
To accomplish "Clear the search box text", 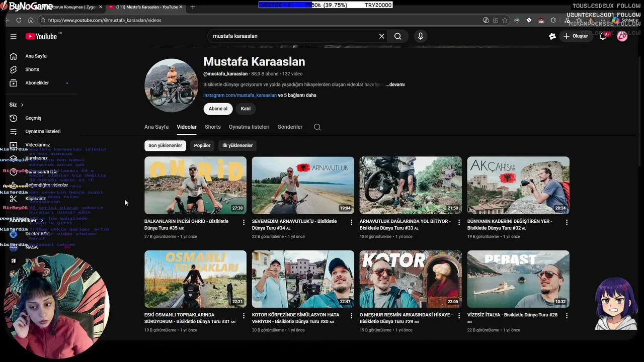I will (x=381, y=36).
